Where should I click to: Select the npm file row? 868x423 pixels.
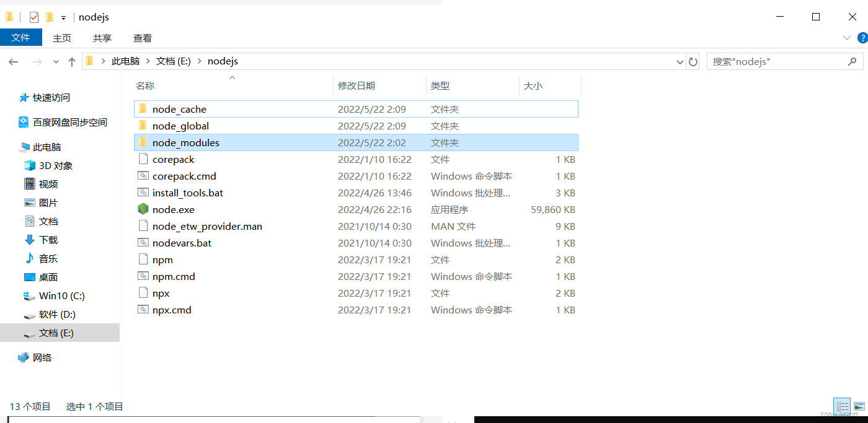coord(356,259)
